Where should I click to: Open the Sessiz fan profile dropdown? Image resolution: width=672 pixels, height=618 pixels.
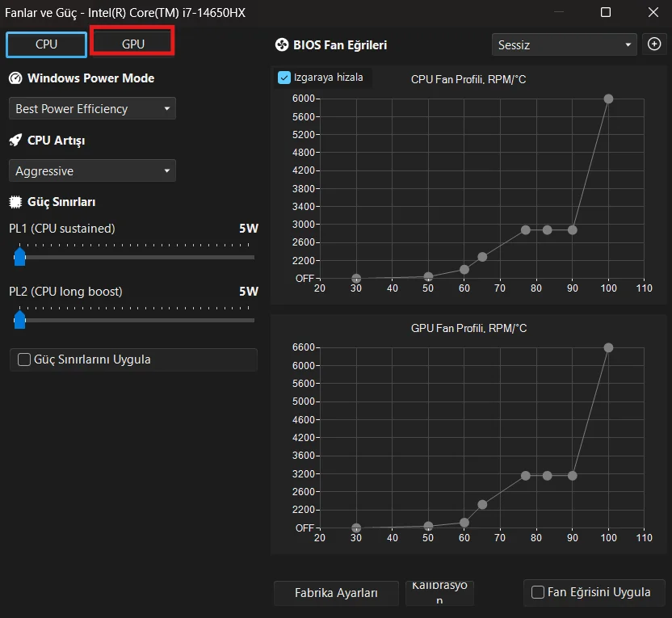564,44
